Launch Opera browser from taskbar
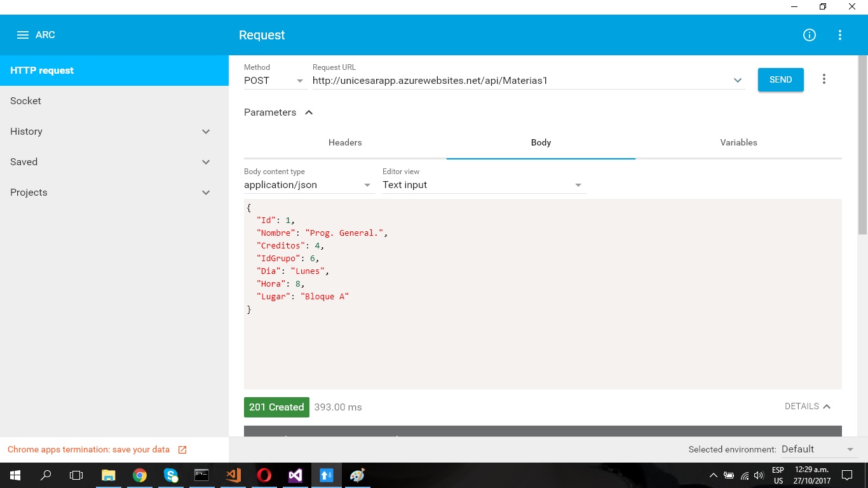 264,475
